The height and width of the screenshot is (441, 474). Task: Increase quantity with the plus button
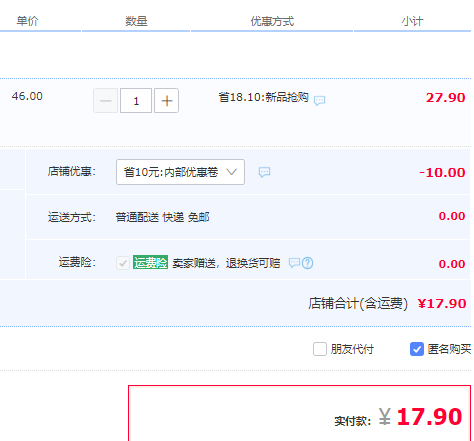tap(166, 101)
